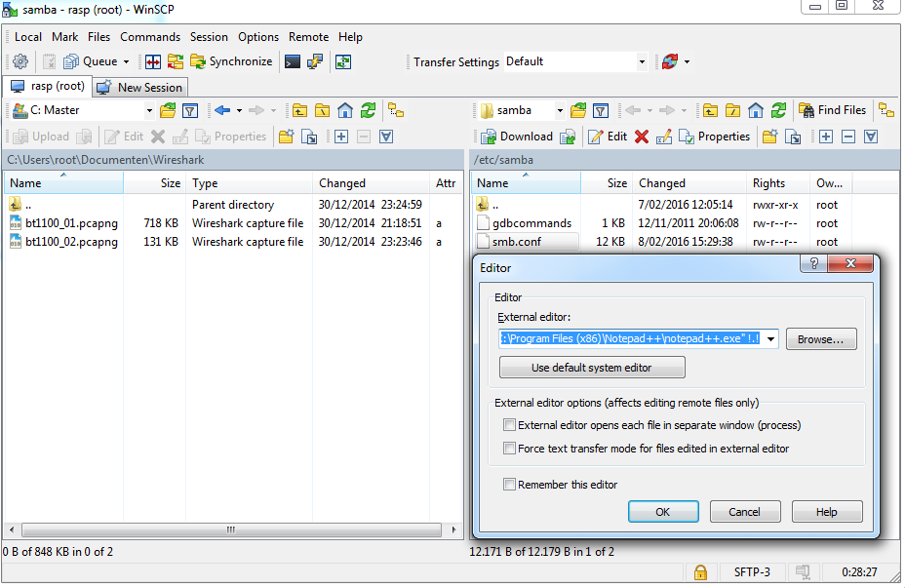Screen dimensions: 905x588
Task: Select the smb.conf file
Action: point(516,242)
